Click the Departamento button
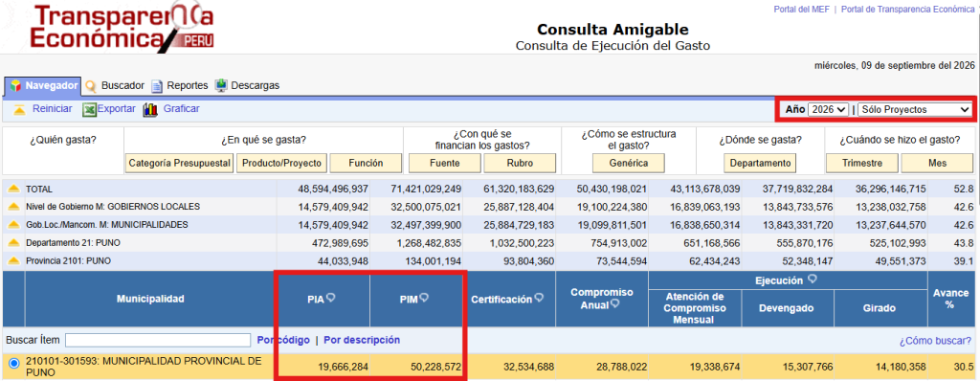The width and height of the screenshot is (980, 381). [x=760, y=164]
